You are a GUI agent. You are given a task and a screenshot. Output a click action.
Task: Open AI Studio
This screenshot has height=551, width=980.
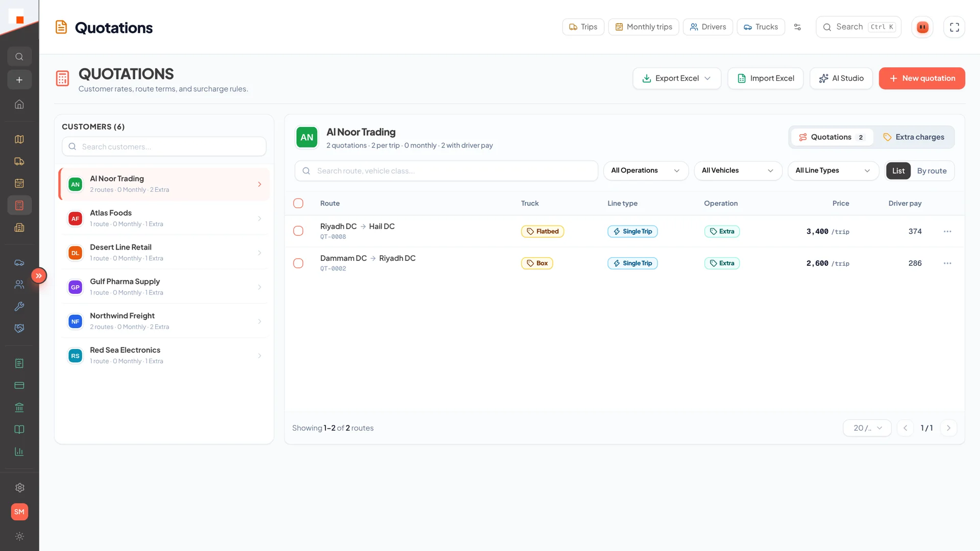coord(841,79)
